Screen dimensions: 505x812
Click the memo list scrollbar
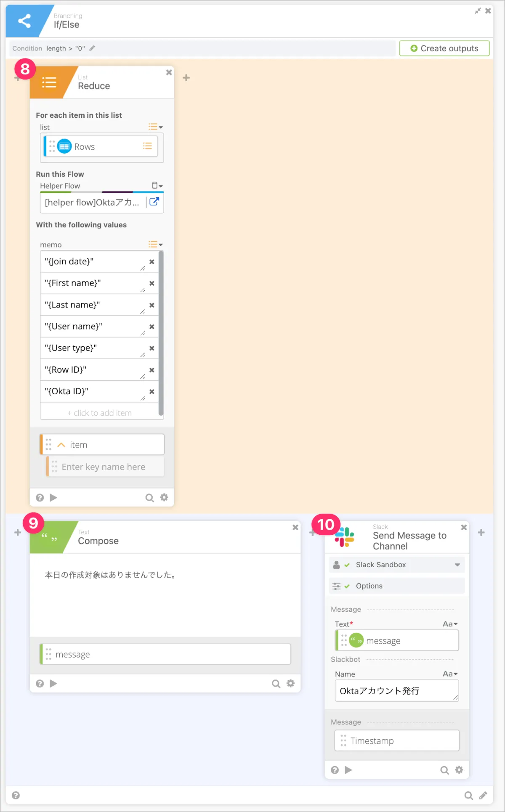(x=161, y=333)
